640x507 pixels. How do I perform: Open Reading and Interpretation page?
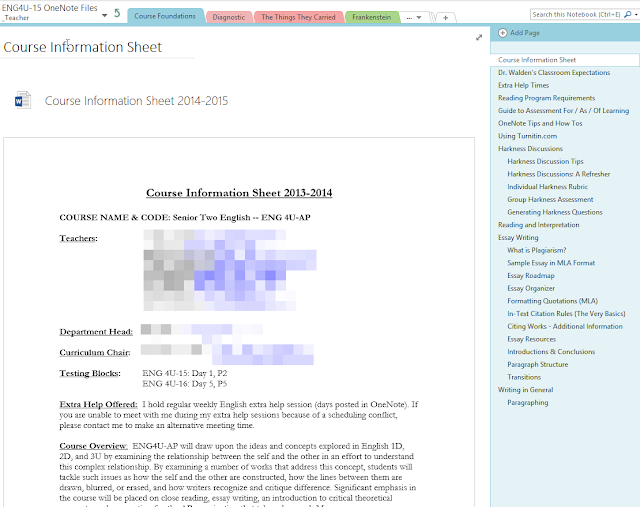538,224
